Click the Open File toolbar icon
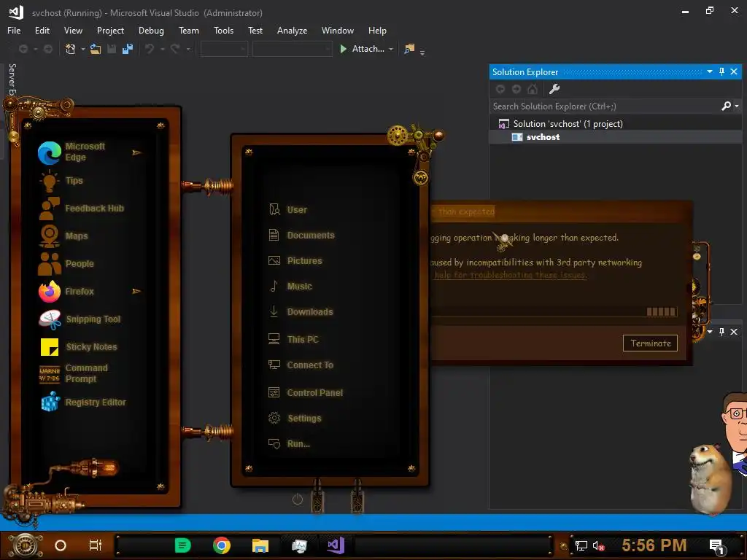Image resolution: width=747 pixels, height=560 pixels. click(x=96, y=49)
